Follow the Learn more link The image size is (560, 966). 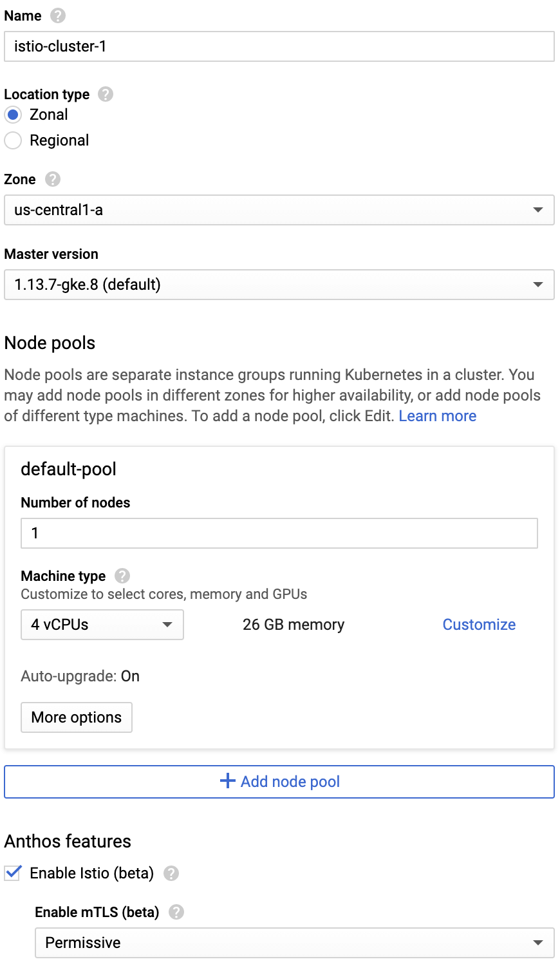click(x=438, y=416)
